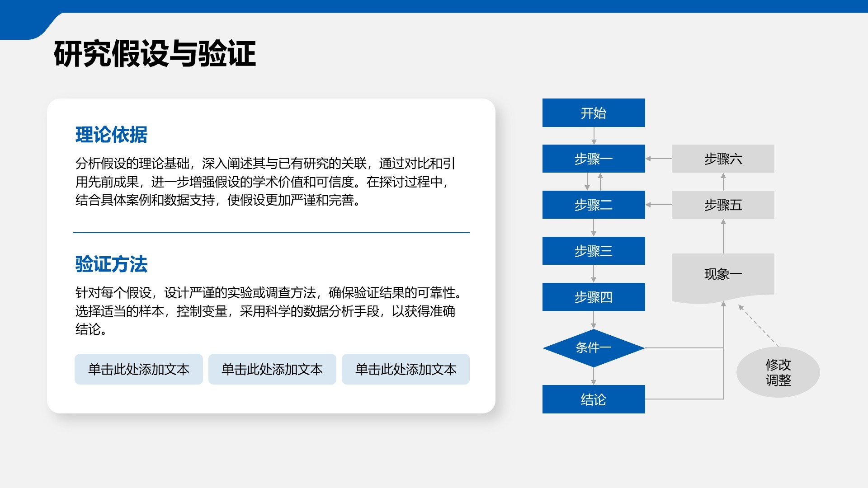
Task: Click the middle 单击此处添加文本 placeholder
Action: click(x=272, y=369)
